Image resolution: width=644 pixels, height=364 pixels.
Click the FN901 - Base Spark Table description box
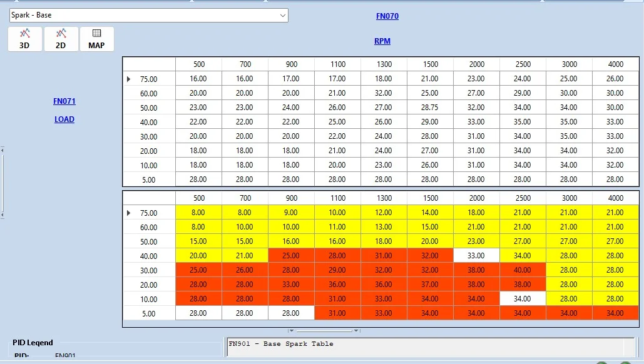pyautogui.click(x=431, y=347)
